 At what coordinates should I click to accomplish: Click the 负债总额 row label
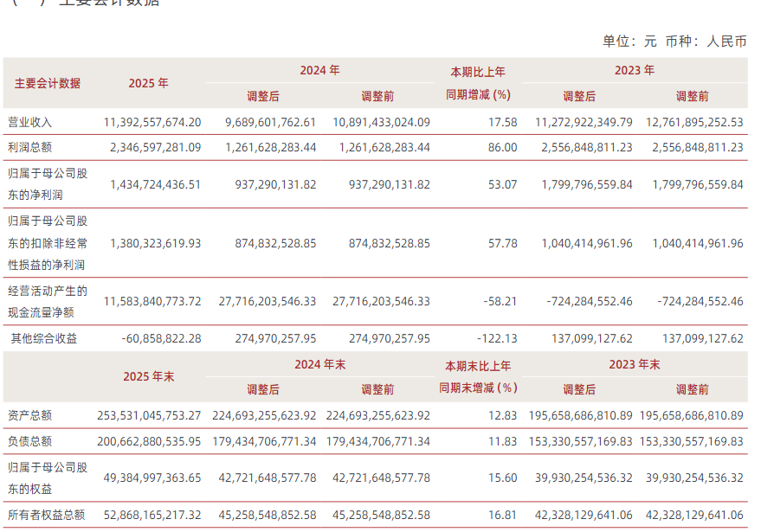(30, 441)
